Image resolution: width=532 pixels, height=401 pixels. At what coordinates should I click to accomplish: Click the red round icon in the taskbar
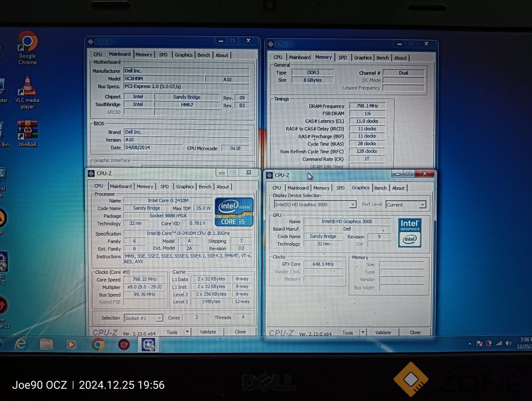coord(124,345)
